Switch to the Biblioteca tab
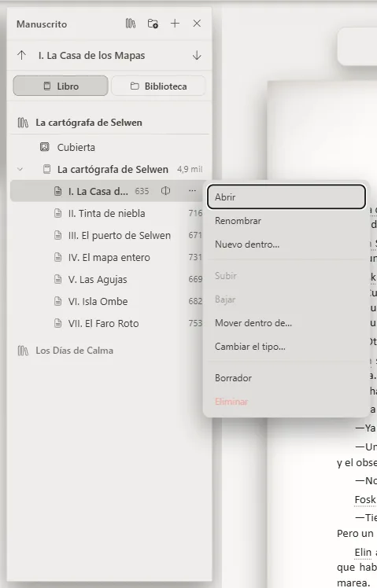 [x=158, y=86]
